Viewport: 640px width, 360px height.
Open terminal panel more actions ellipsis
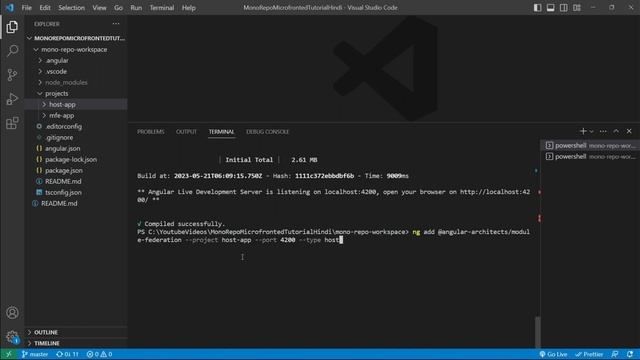point(603,131)
